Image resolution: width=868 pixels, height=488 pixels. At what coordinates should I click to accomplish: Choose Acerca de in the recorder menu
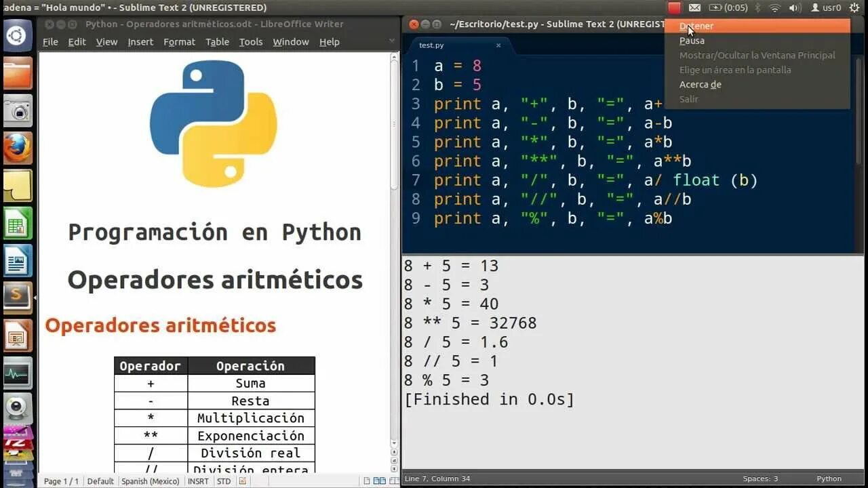coord(757,84)
